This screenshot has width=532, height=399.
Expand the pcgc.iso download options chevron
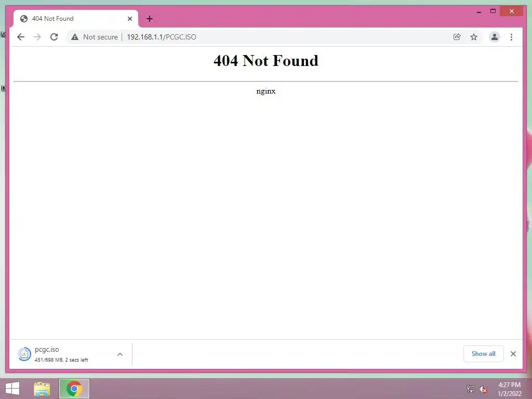[x=120, y=354]
